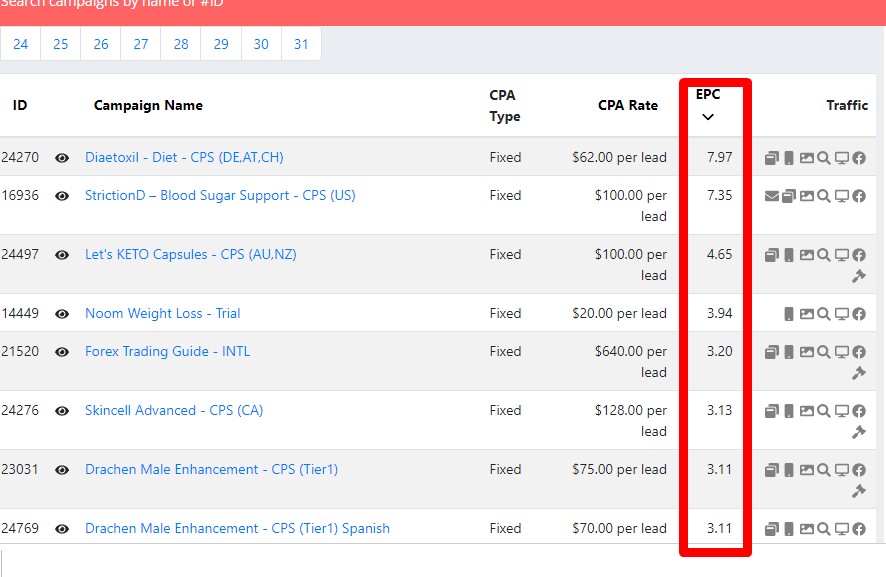
Task: Go to page 30
Action: pyautogui.click(x=261, y=44)
